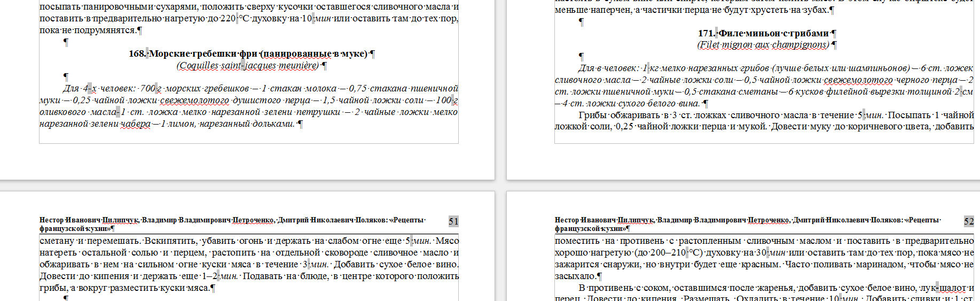The width and height of the screenshot is (980, 301).
Task: Click the word "засыхало" on page 52
Action: 575,276
